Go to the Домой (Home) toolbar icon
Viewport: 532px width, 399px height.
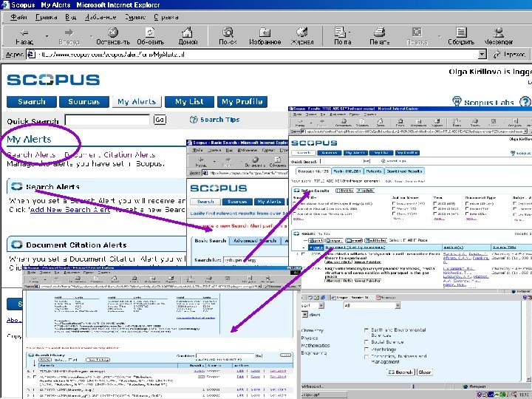click(187, 33)
